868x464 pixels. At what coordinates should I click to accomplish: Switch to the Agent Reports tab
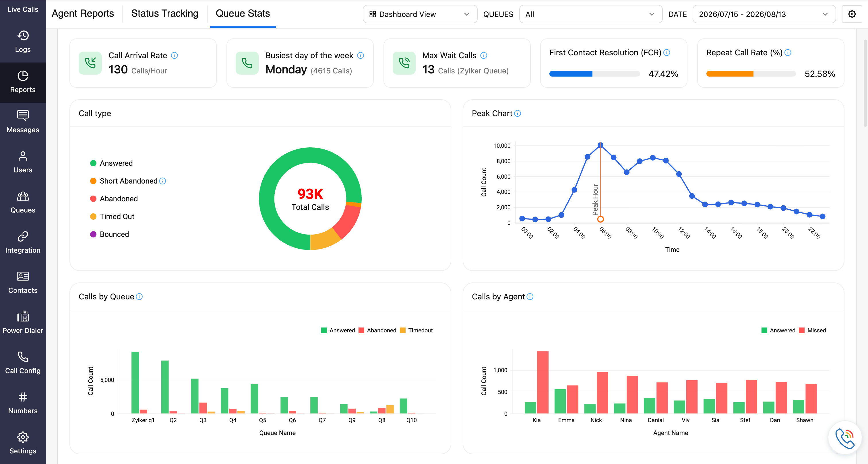click(83, 13)
